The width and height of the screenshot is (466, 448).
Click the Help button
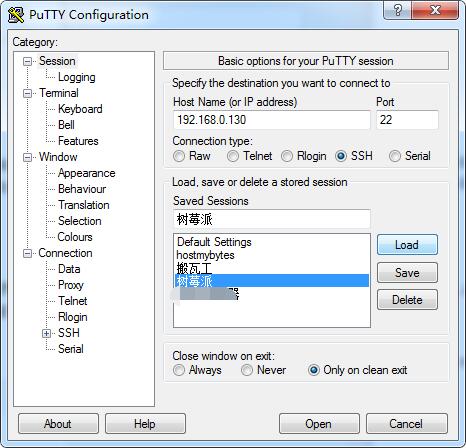point(145,424)
